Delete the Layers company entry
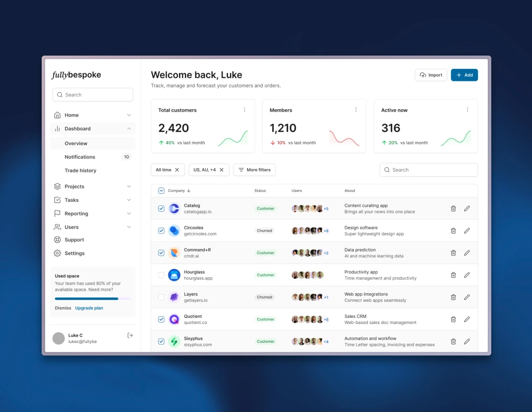Viewport: 532px width, 412px height. (x=453, y=297)
